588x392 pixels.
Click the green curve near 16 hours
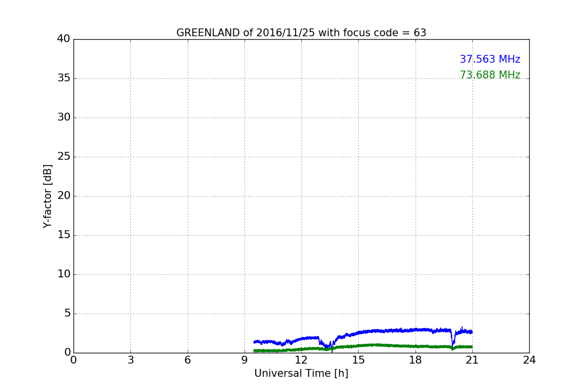(x=377, y=345)
